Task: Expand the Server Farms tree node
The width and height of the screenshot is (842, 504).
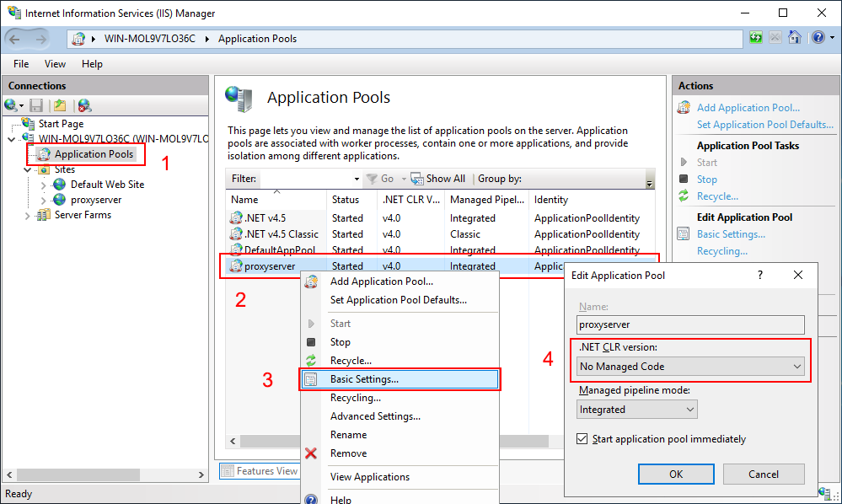Action: coord(26,215)
